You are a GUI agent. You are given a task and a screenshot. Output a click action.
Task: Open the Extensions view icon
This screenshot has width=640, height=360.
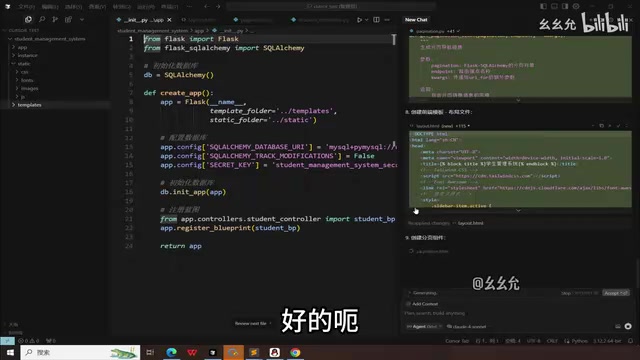pyautogui.click(x=69, y=19)
